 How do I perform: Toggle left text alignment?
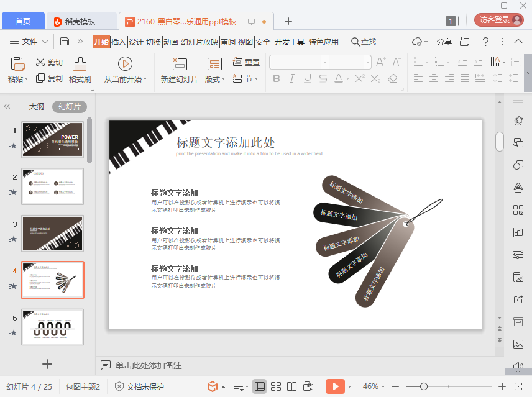click(418, 79)
